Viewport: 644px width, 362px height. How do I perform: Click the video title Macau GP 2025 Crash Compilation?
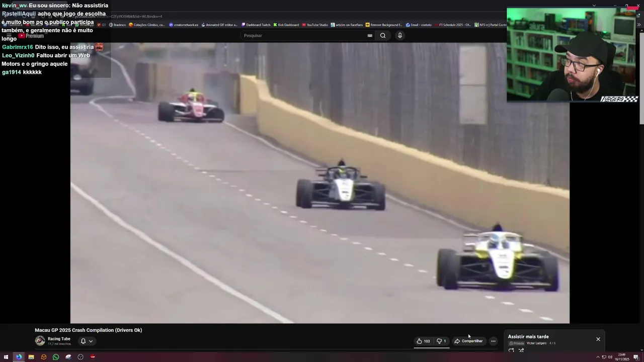pyautogui.click(x=89, y=330)
